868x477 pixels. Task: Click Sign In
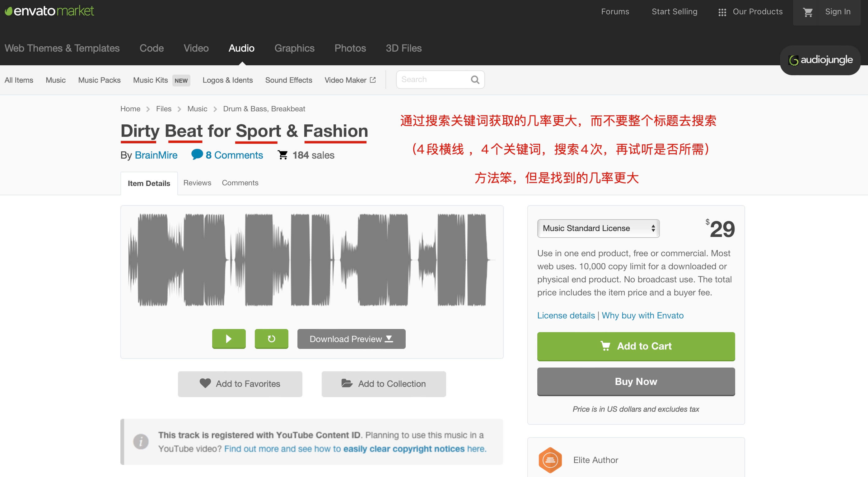838,12
